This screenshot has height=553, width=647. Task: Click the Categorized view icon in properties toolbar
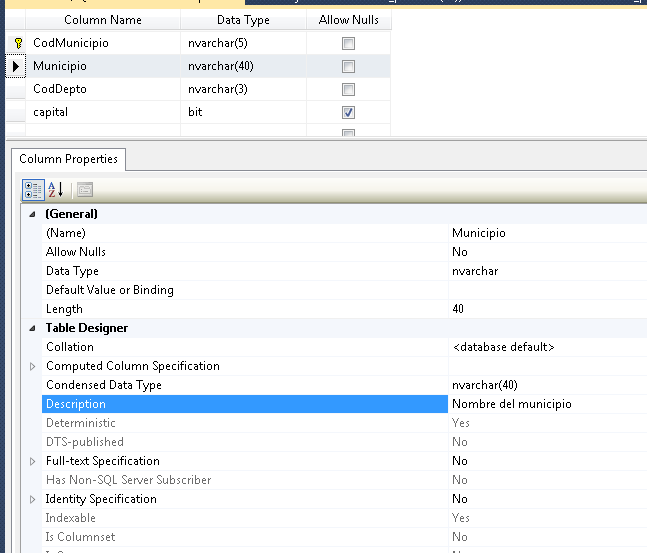click(x=33, y=189)
